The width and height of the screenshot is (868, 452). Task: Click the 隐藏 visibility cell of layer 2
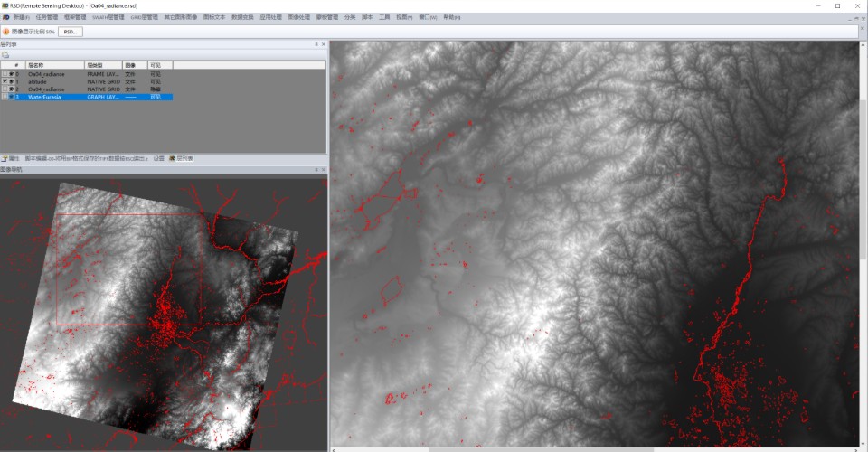[156, 89]
